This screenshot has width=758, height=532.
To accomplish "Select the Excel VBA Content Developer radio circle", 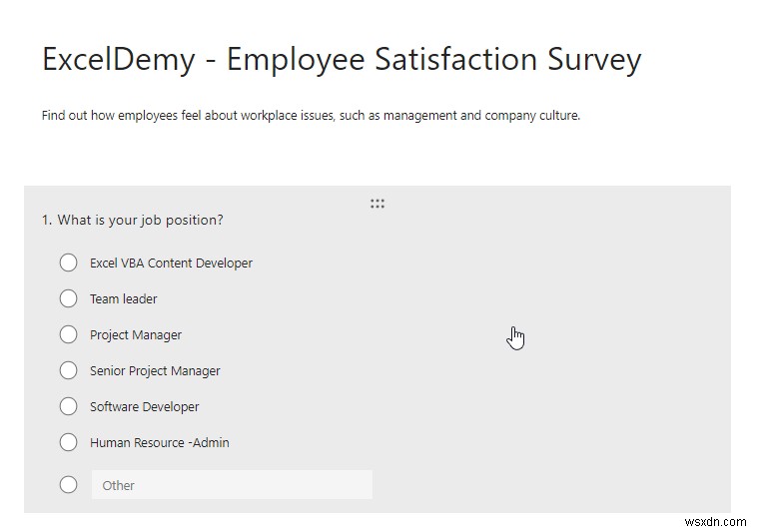I will [68, 263].
